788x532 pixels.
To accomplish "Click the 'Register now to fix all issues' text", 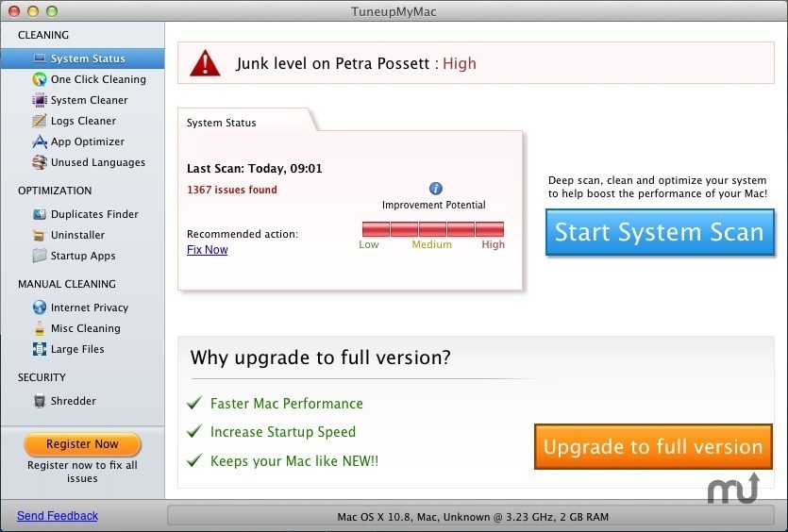I will (82, 472).
